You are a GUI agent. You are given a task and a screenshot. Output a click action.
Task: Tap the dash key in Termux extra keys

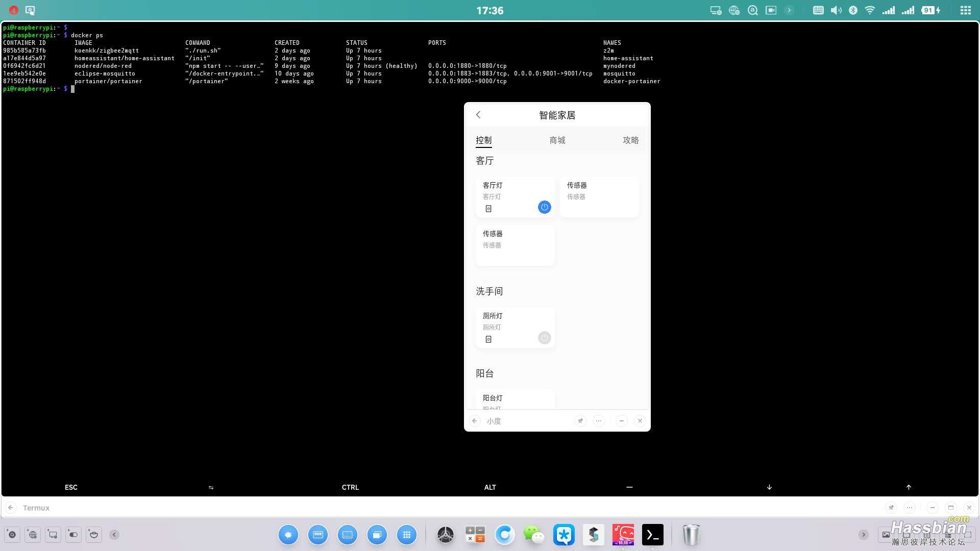[x=629, y=487]
